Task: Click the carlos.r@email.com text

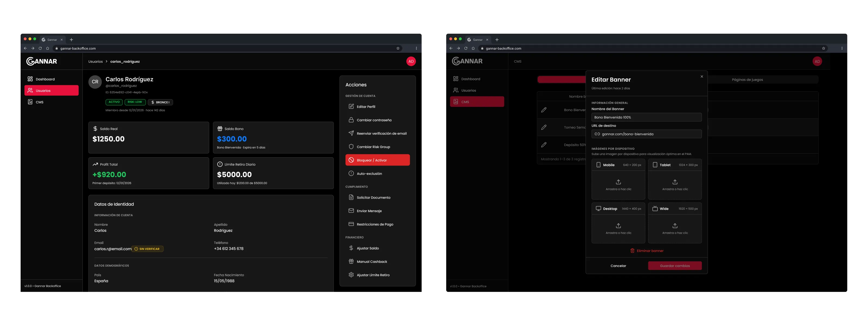Action: coord(113,249)
